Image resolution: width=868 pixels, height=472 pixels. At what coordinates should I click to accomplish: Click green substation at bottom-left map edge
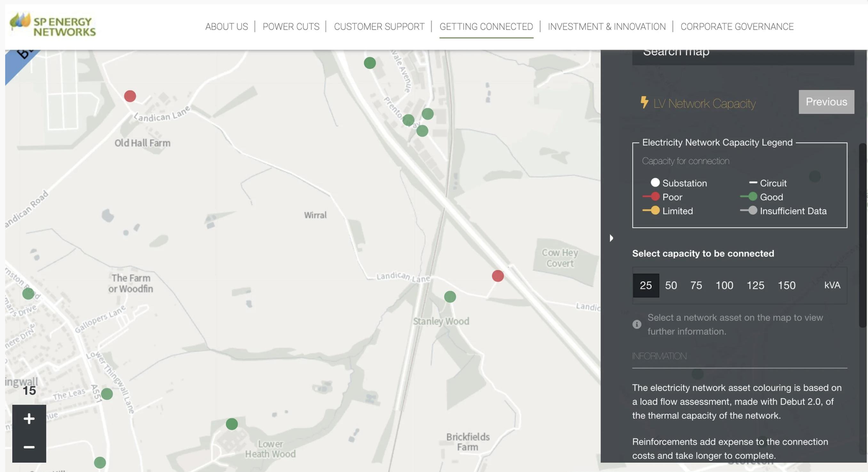point(100,462)
